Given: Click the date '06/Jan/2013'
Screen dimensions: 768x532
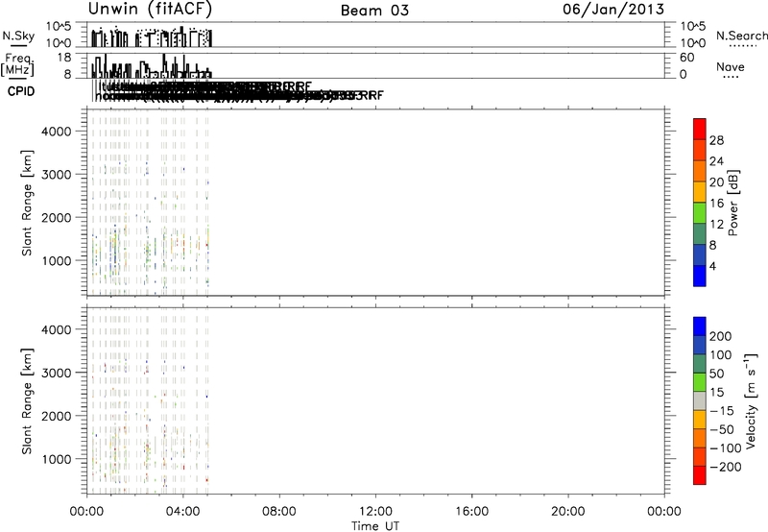Looking at the screenshot, I should (613, 10).
